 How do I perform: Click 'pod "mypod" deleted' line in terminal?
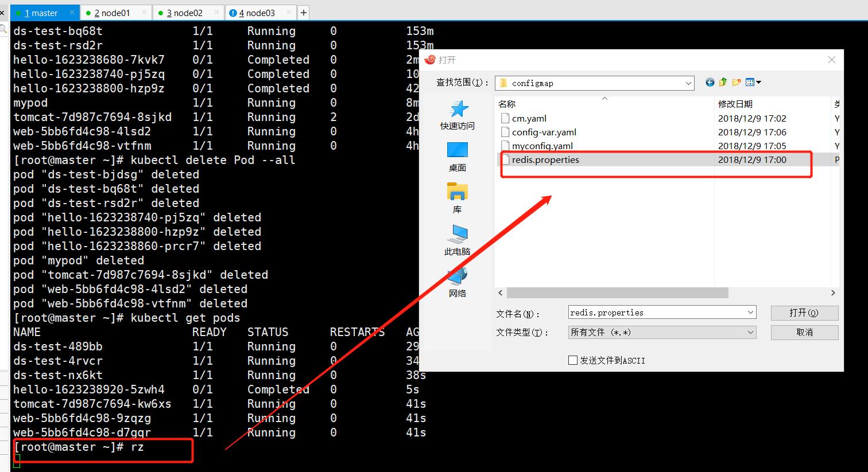(79, 260)
